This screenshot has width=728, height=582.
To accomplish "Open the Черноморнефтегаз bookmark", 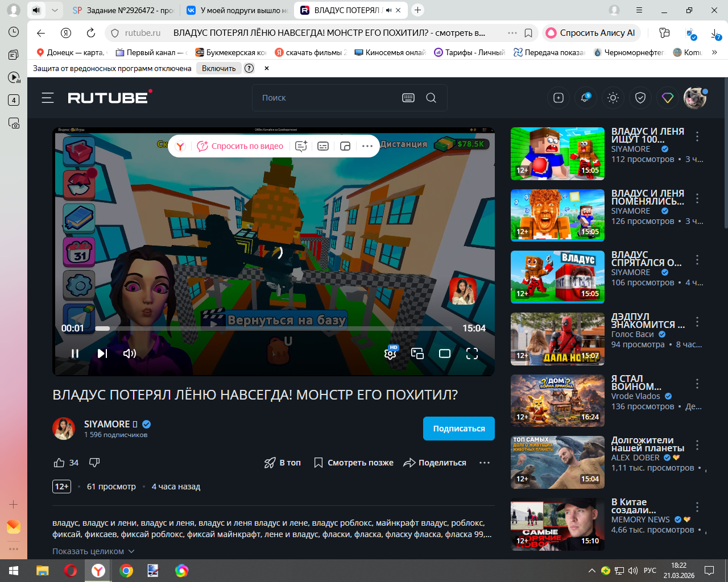I will click(628, 52).
